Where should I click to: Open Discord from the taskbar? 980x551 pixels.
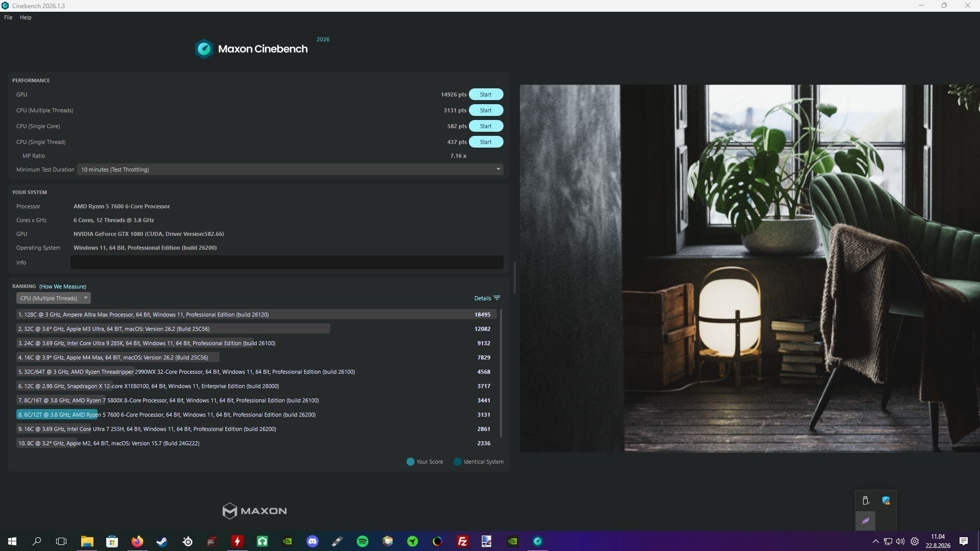313,541
